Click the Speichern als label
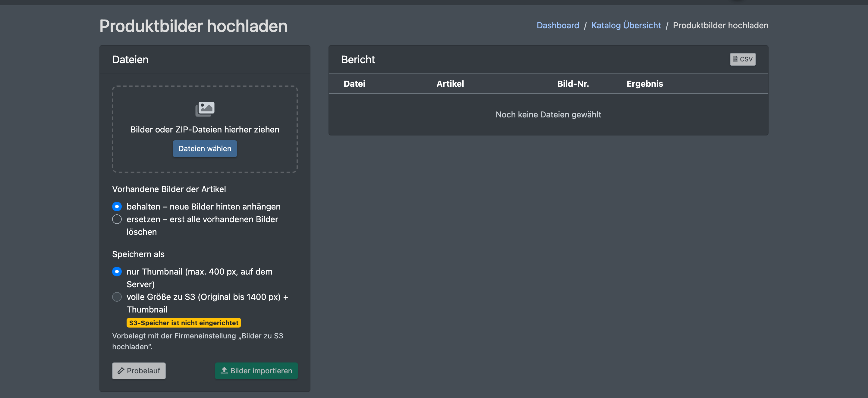The width and height of the screenshot is (868, 398). point(138,254)
